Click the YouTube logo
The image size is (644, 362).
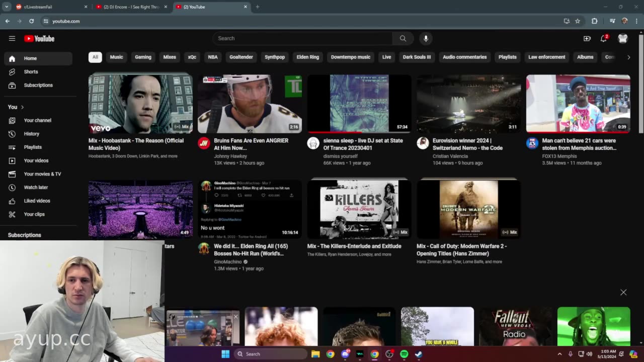pos(39,39)
